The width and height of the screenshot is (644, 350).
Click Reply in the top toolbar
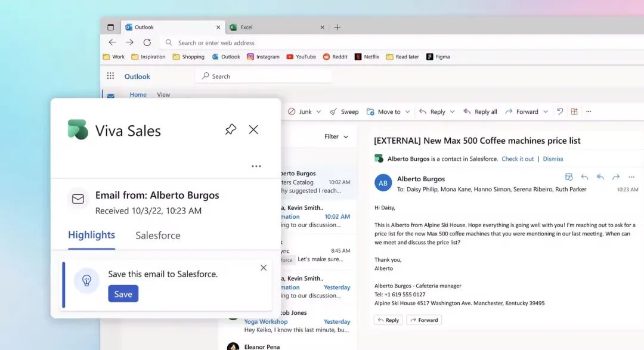click(432, 111)
